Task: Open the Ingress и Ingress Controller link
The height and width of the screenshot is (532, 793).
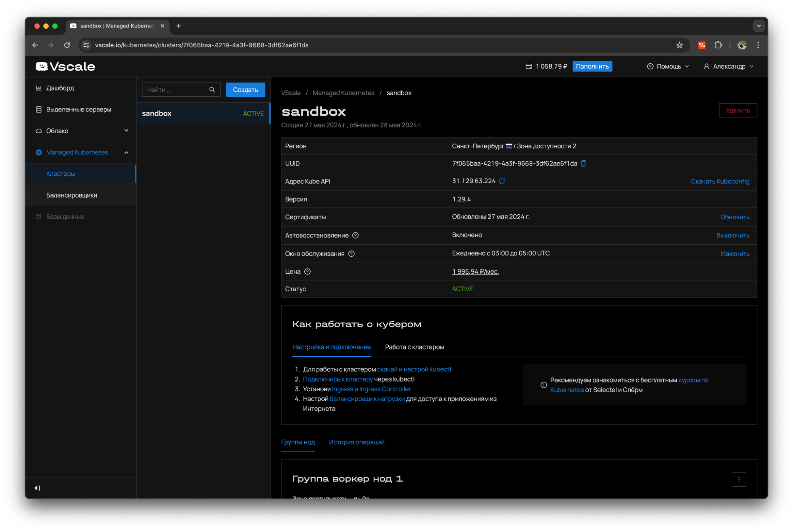Action: [371, 389]
